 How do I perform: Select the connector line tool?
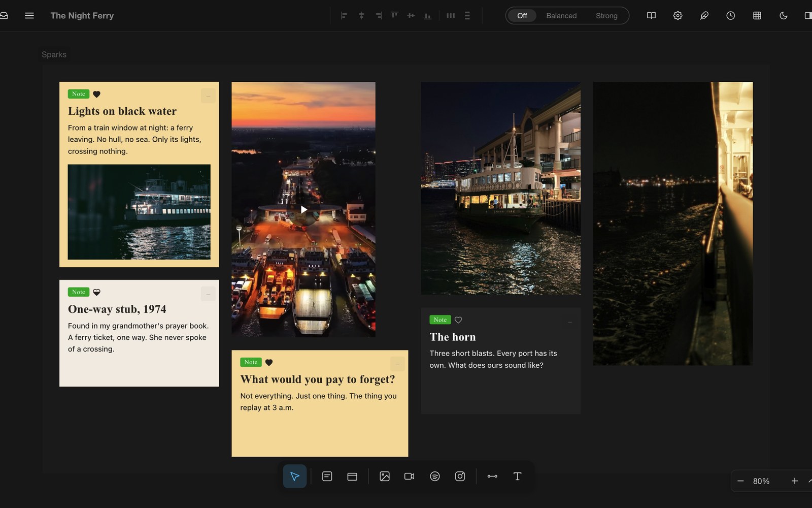492,477
